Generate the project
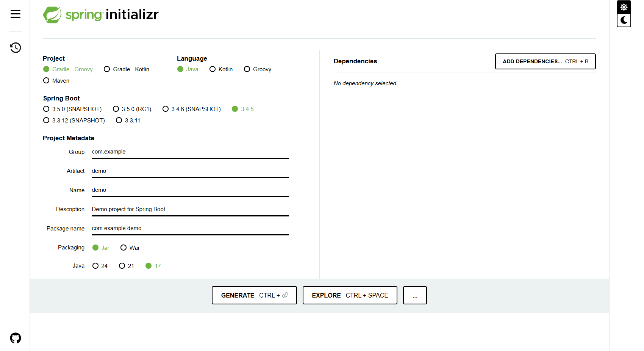644x351 pixels. pyautogui.click(x=254, y=295)
